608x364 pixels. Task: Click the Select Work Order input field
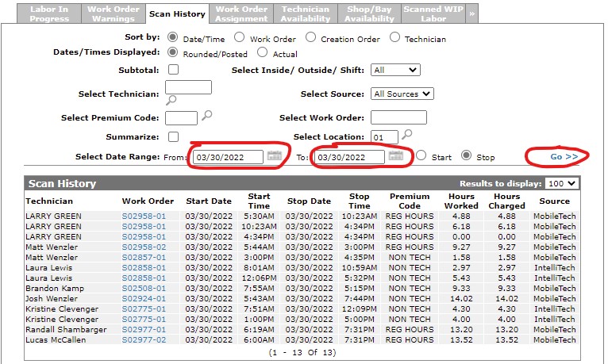398,117
